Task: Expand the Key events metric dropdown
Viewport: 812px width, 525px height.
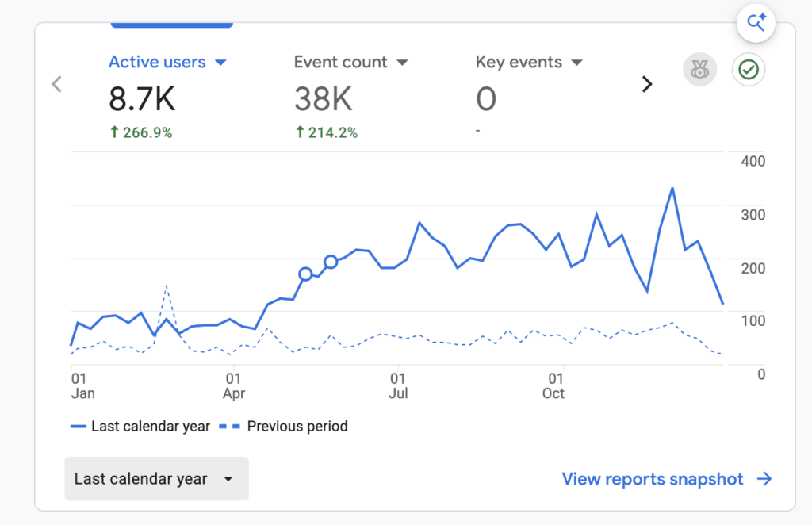Action: tap(577, 63)
